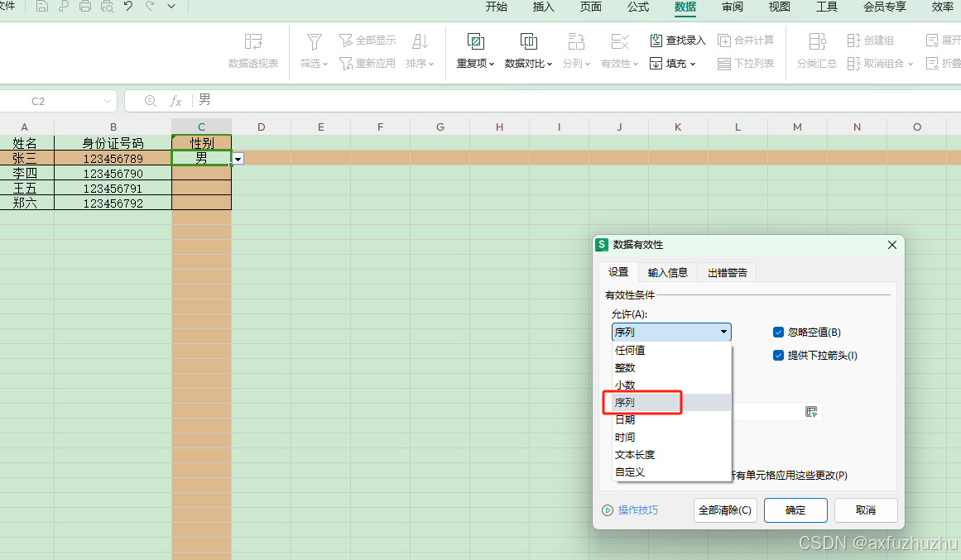Switch to the 公式 ribbon tab

tap(638, 7)
